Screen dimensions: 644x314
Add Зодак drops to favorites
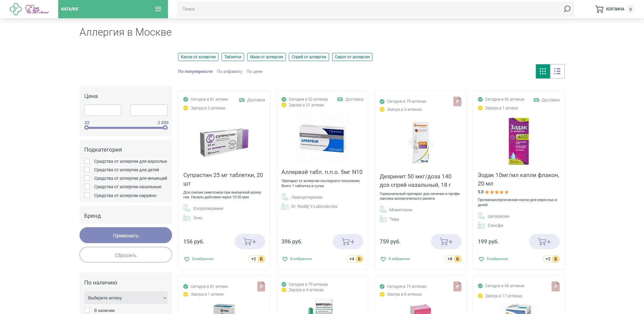(x=493, y=259)
